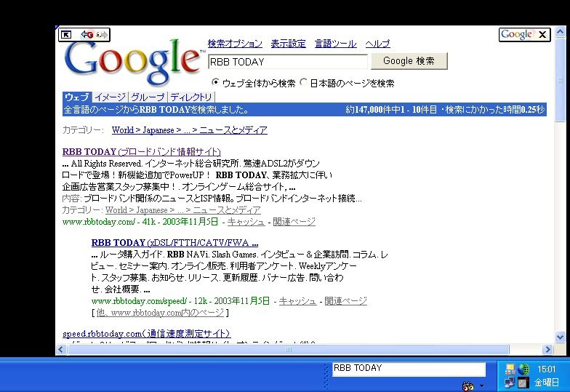Open result RBB TODAY (ブロードバンド情報サイト)
Viewport: 570px width, 392px height.
pos(141,151)
